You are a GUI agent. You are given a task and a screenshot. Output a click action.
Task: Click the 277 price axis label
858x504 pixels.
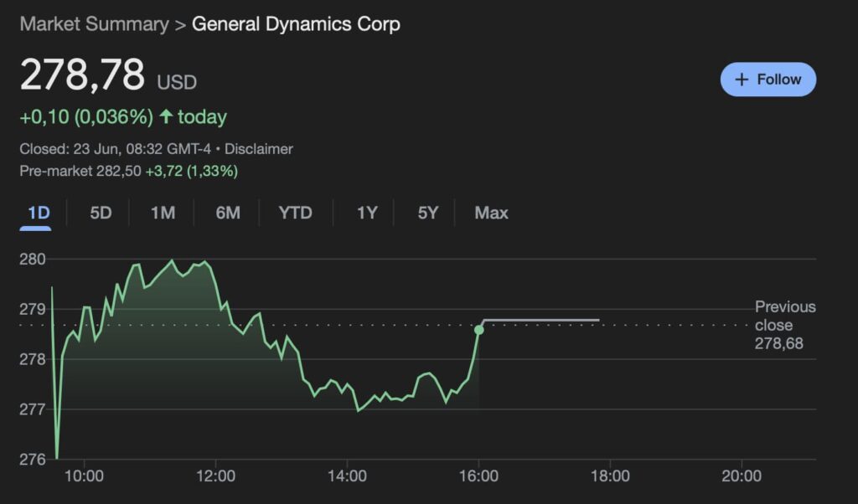(x=33, y=409)
